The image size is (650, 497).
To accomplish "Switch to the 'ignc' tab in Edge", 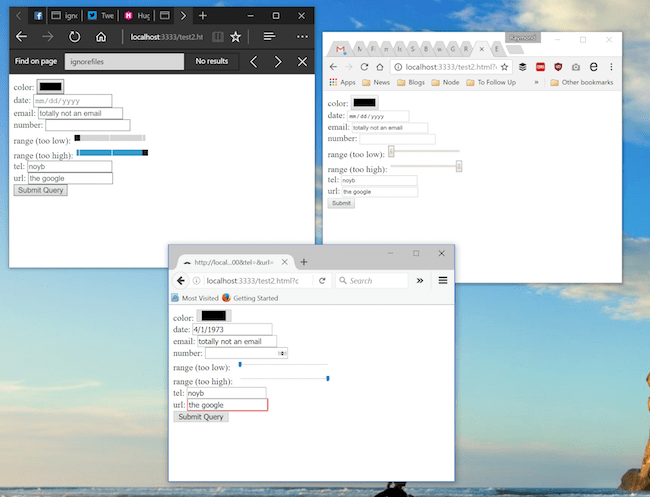I will point(65,16).
